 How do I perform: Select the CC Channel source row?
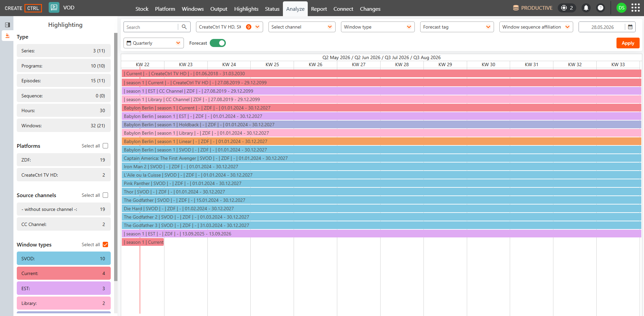click(64, 224)
